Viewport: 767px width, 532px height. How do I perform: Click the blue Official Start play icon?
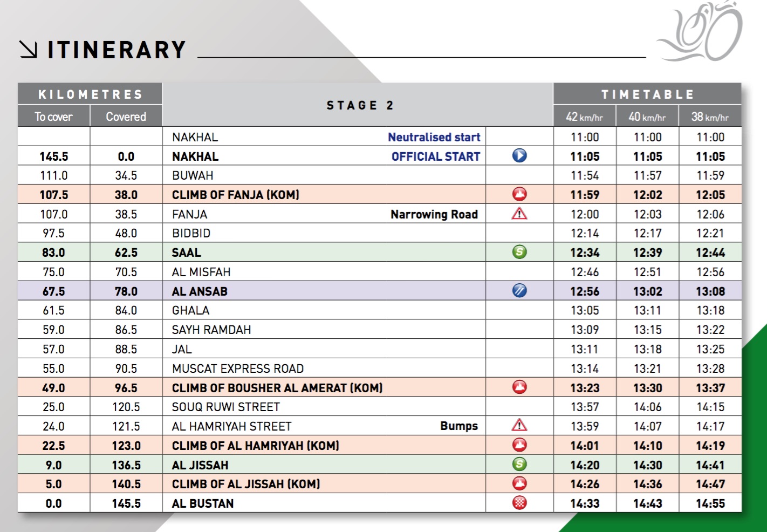519,156
